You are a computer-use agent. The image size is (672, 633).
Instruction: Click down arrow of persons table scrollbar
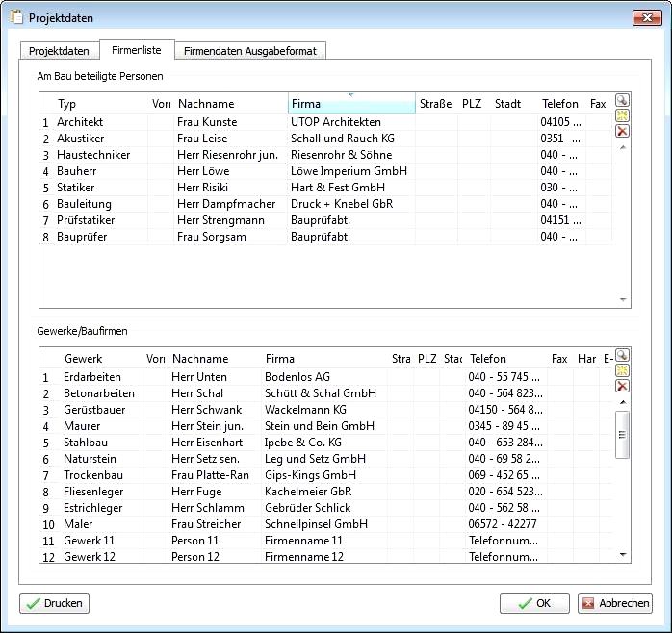click(x=623, y=299)
